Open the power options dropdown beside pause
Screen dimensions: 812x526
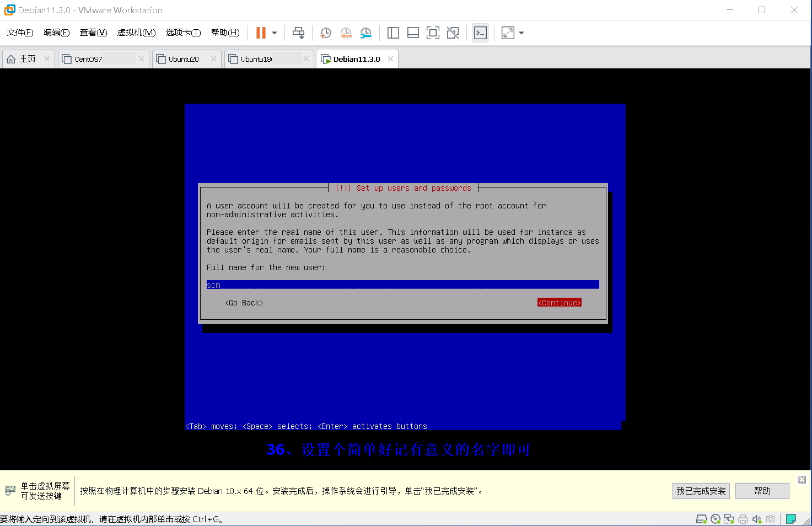pos(275,33)
